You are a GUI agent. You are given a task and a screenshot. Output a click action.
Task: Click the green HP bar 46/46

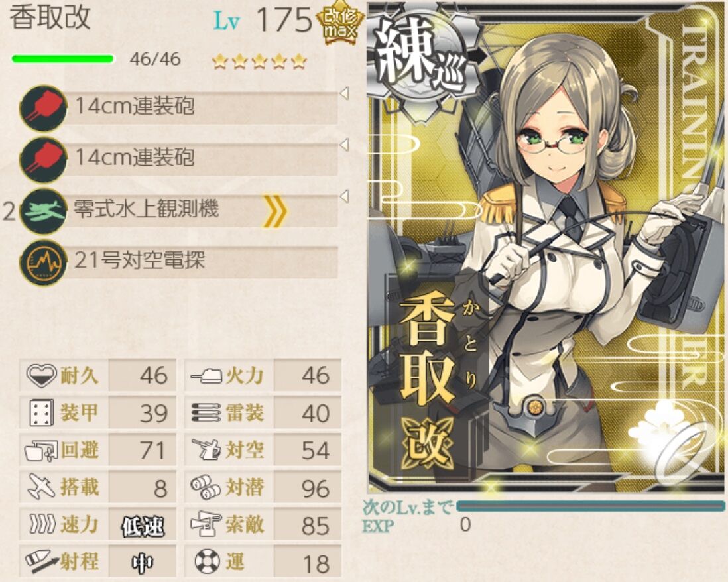pos(63,59)
